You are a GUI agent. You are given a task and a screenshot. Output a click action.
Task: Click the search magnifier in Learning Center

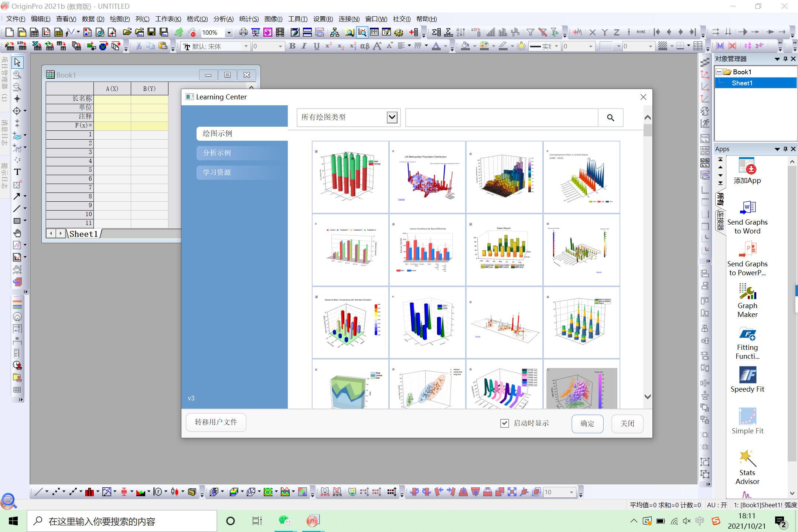coord(610,117)
